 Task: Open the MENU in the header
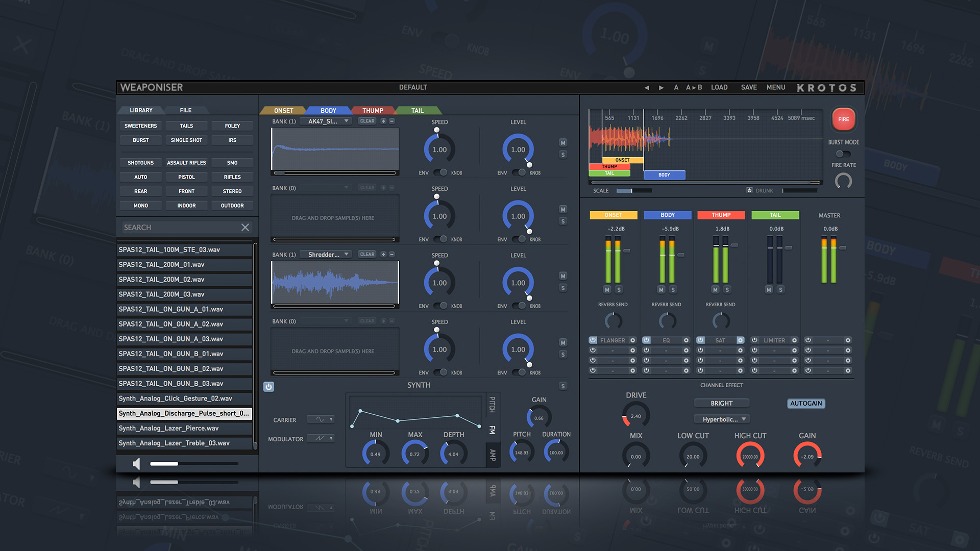[776, 88]
